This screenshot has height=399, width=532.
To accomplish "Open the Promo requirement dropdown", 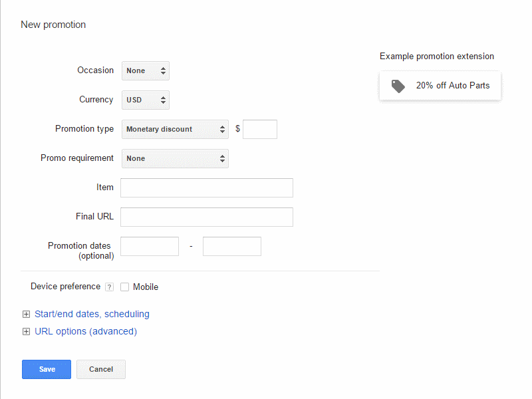I will coord(175,158).
